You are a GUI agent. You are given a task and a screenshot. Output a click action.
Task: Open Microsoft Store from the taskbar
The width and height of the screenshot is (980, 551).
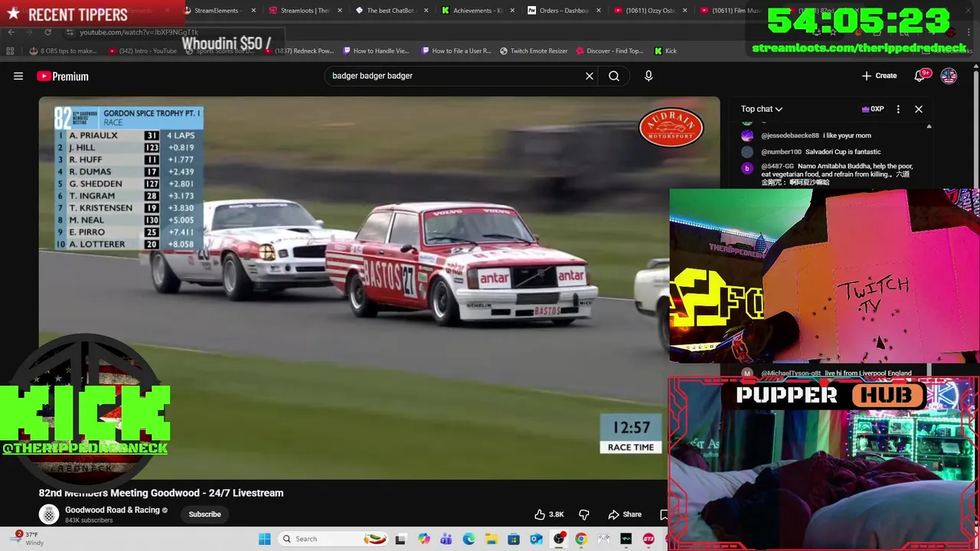point(514,539)
